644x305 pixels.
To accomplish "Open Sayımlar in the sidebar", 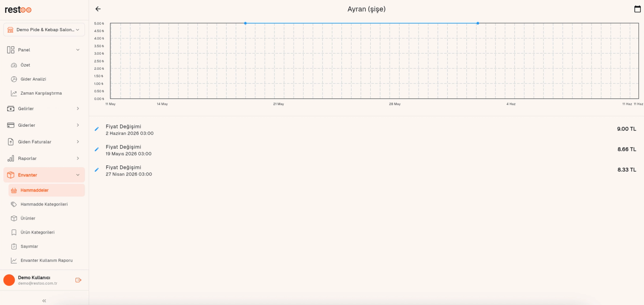I will (46, 247).
